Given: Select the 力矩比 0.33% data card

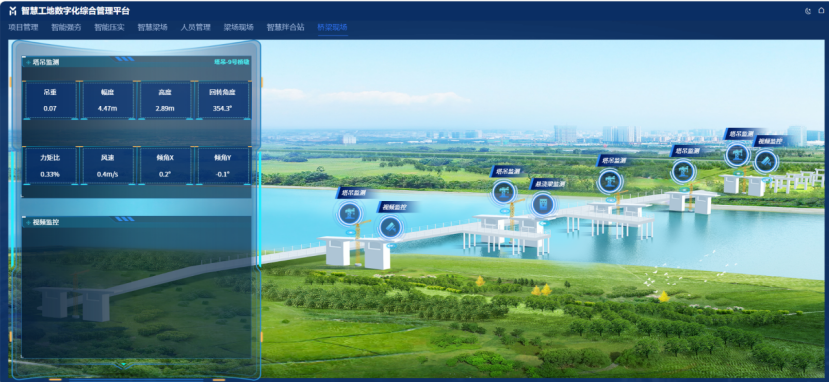Looking at the screenshot, I should coord(50,166).
